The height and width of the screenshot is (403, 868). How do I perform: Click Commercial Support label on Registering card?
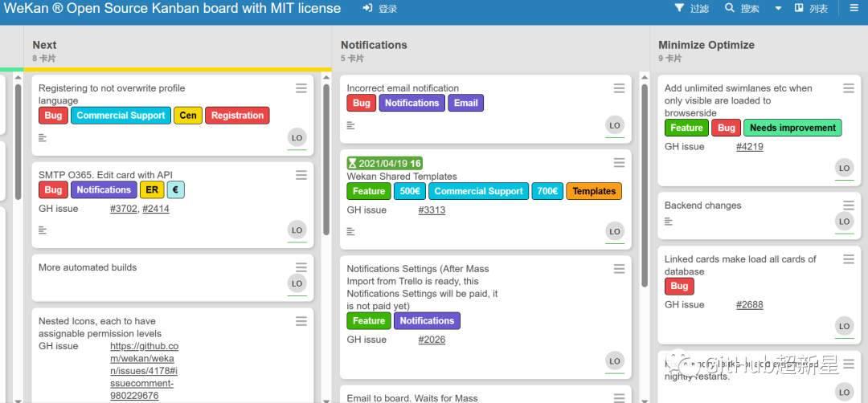click(x=121, y=116)
